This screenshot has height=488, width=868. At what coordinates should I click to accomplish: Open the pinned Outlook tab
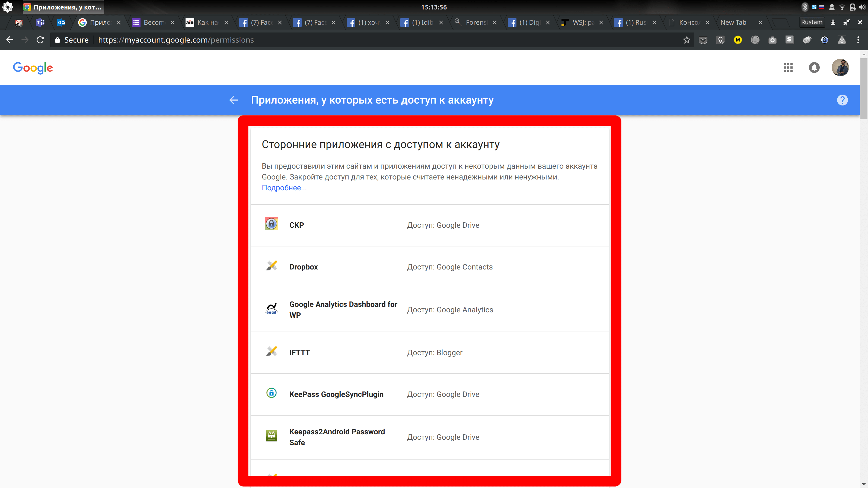[x=61, y=23]
